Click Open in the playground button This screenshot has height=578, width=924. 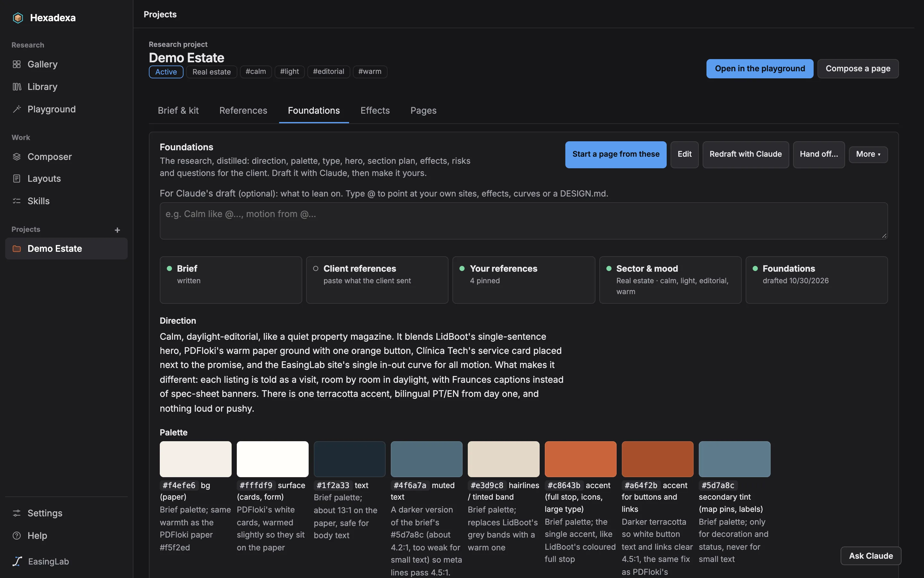point(760,69)
